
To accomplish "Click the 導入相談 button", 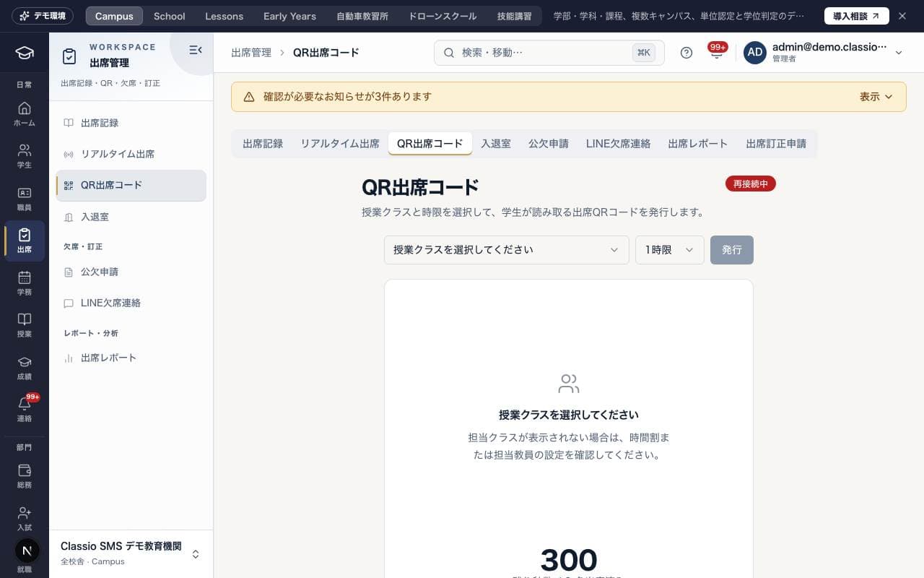I will (x=857, y=16).
